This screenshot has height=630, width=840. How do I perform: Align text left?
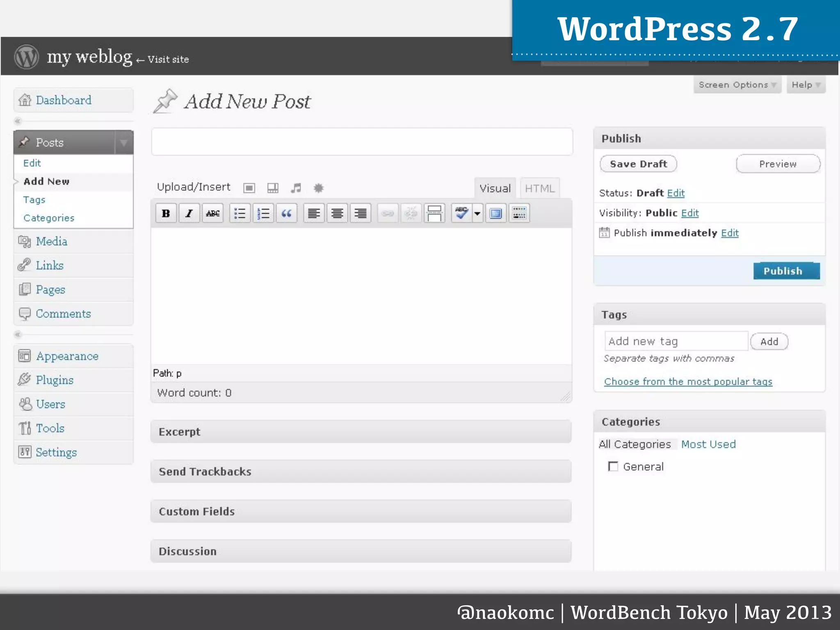tap(314, 213)
